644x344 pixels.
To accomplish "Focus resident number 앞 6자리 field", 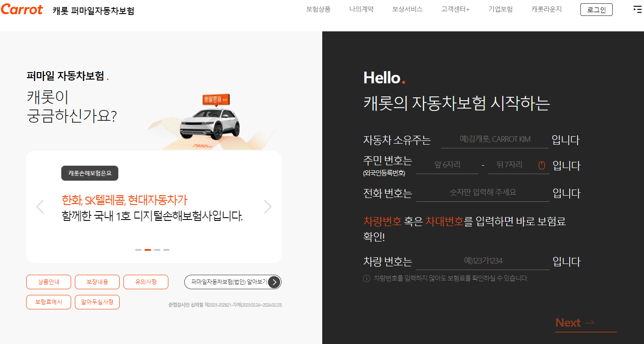I will pos(447,165).
